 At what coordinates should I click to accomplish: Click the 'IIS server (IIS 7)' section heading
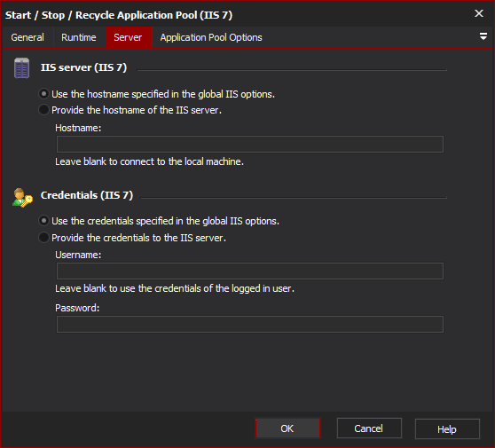[83, 67]
